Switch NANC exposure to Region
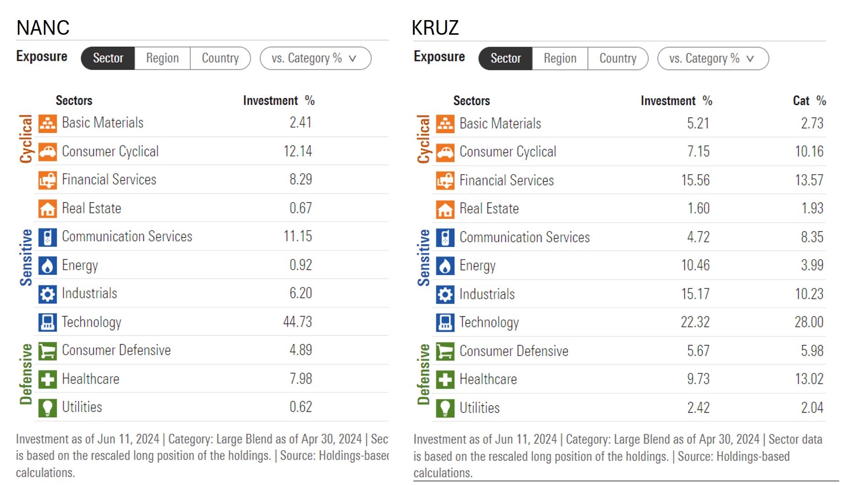Screen dimensions: 868x485 point(162,58)
